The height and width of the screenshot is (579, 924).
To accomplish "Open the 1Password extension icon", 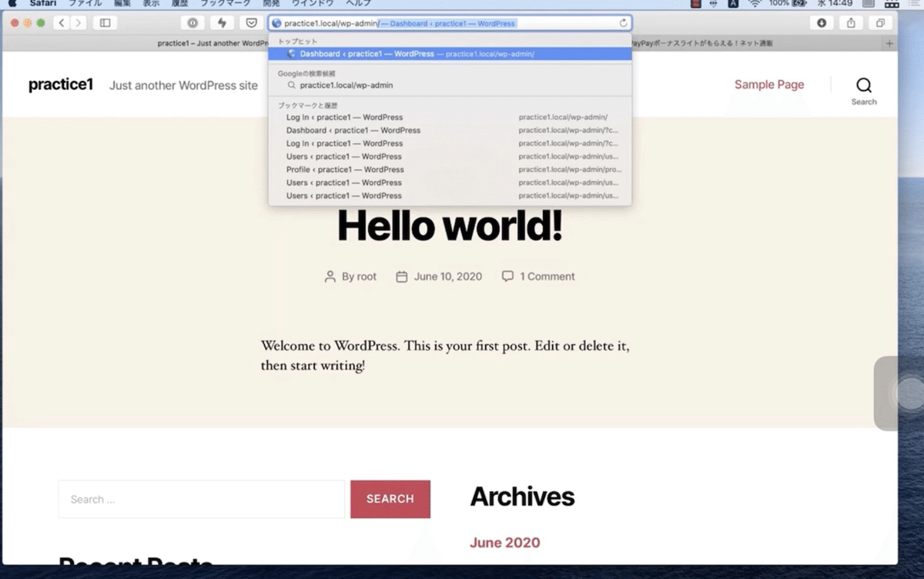I will [x=192, y=23].
